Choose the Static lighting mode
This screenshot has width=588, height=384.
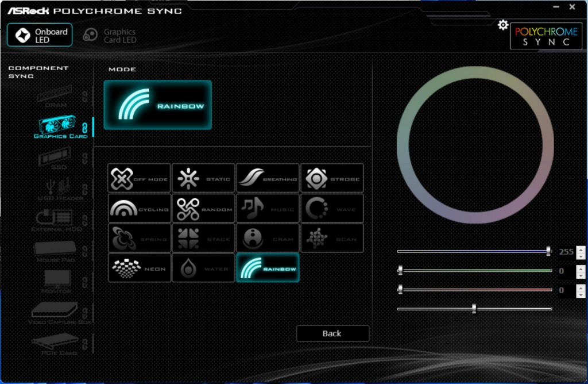pyautogui.click(x=204, y=178)
